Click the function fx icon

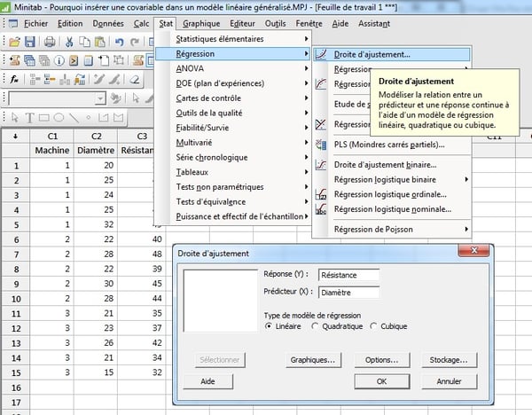point(15,79)
